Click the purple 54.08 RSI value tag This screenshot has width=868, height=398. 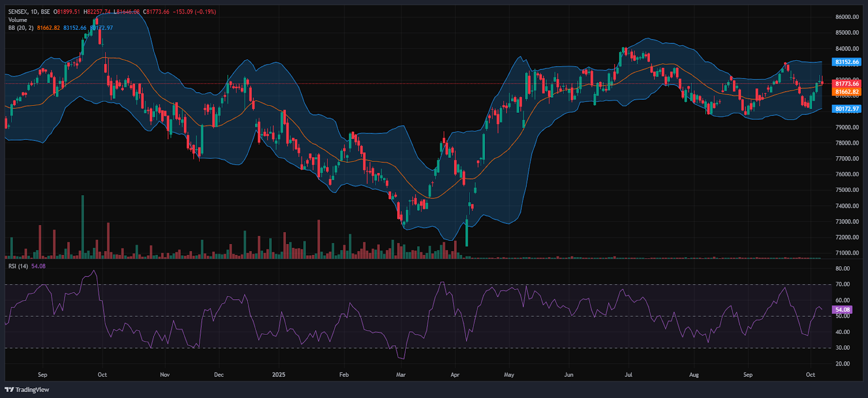843,310
